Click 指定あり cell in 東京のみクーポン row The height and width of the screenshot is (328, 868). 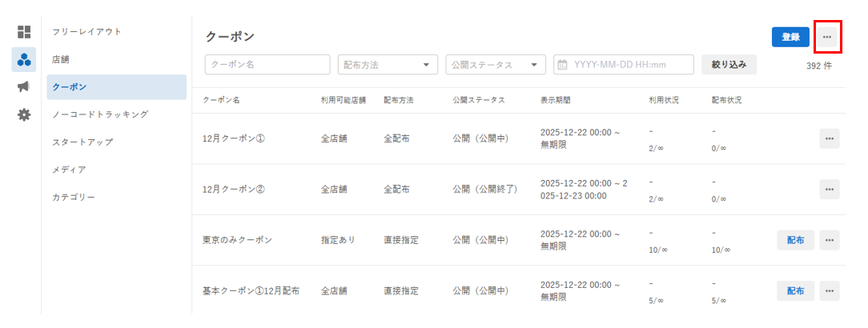338,240
